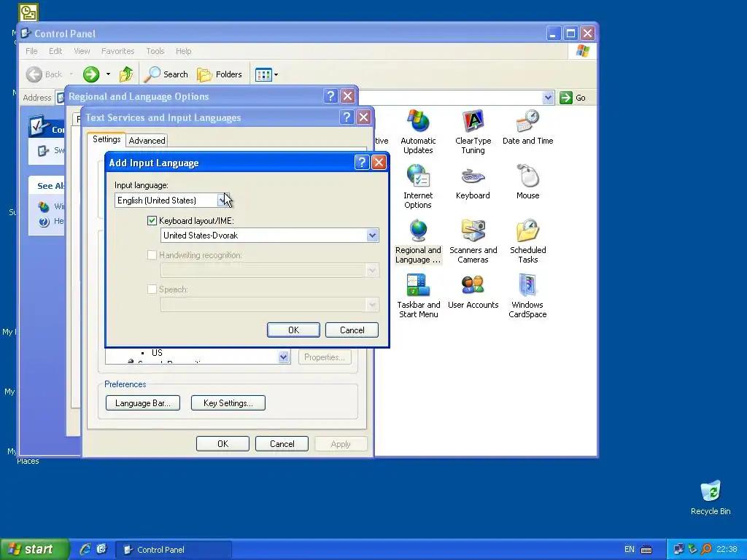This screenshot has height=560, width=747.
Task: Click Control Panel taskbar button
Action: click(174, 550)
